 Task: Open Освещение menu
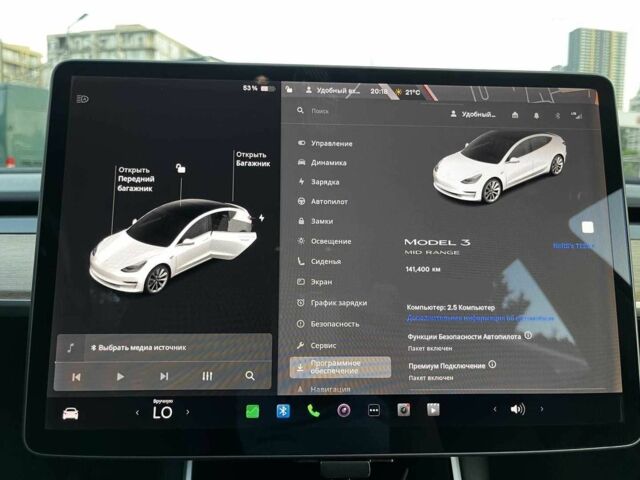click(324, 241)
